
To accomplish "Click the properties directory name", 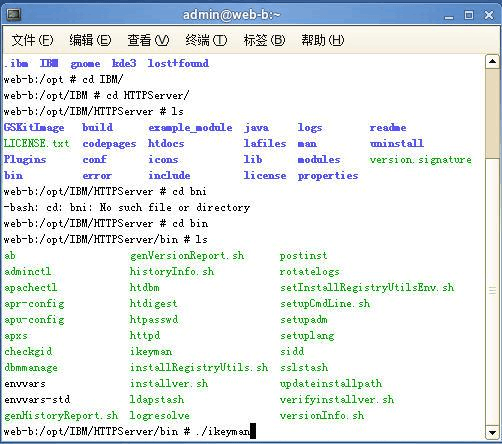I will [328, 176].
